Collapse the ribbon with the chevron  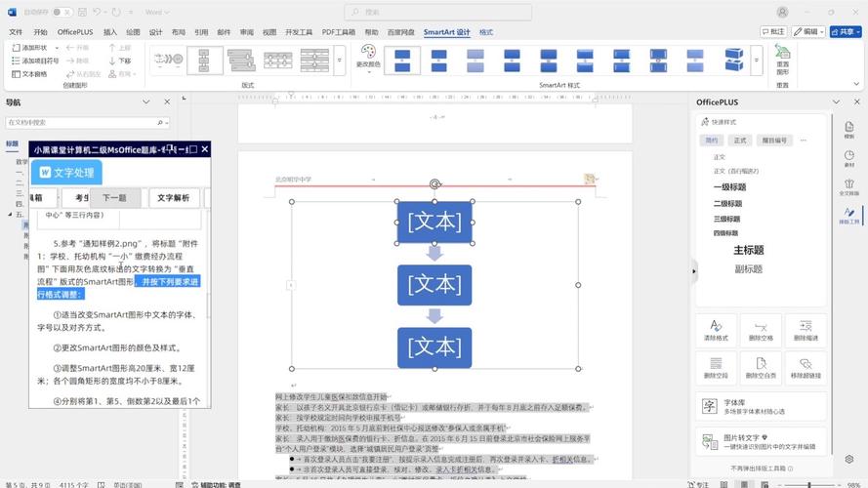(x=856, y=84)
